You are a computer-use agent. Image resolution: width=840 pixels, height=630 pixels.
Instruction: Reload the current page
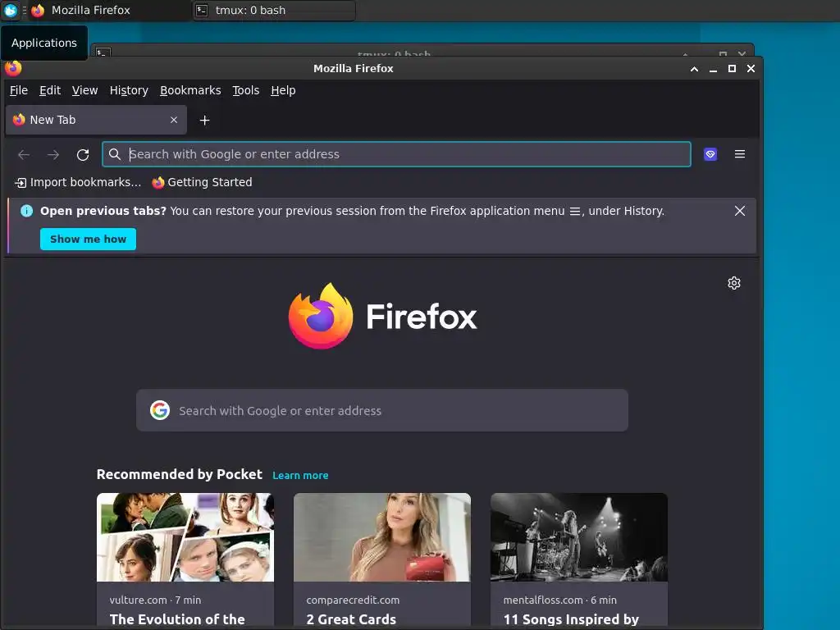(83, 155)
